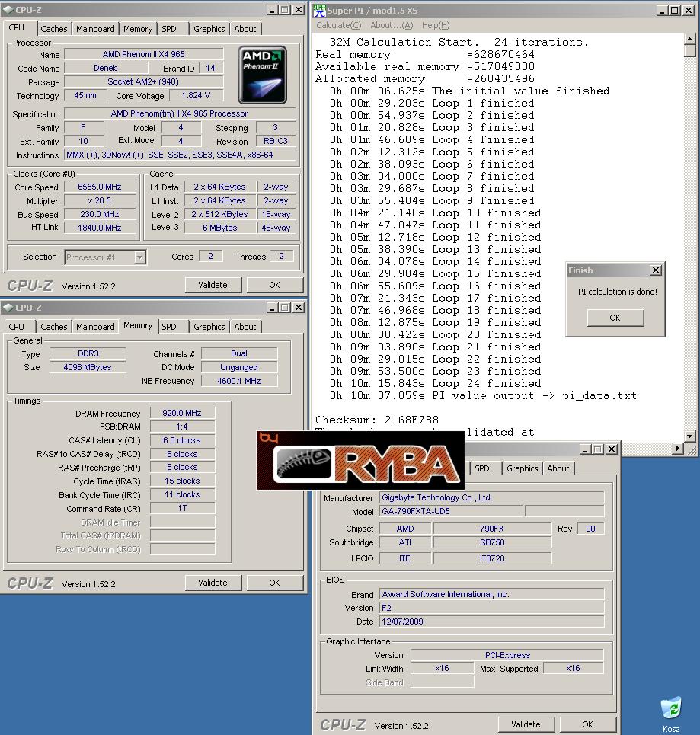Click the Super PI vertical scrollbar thumb

tap(689, 50)
